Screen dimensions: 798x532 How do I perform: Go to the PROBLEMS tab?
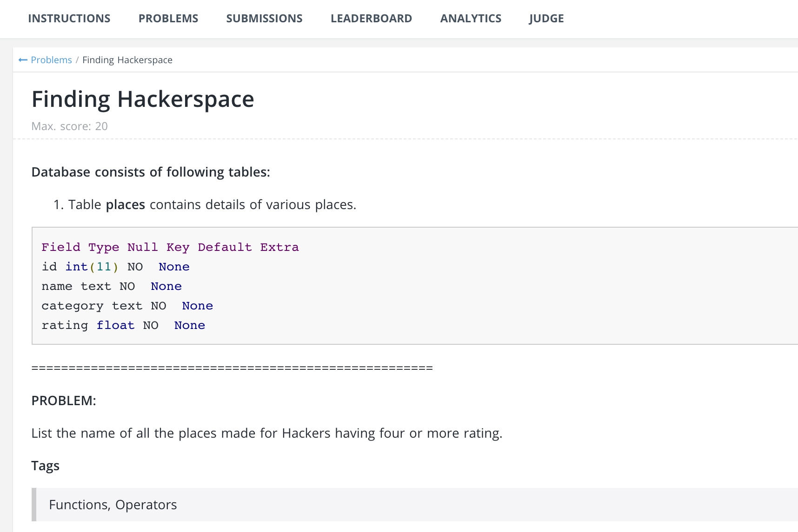click(x=168, y=19)
